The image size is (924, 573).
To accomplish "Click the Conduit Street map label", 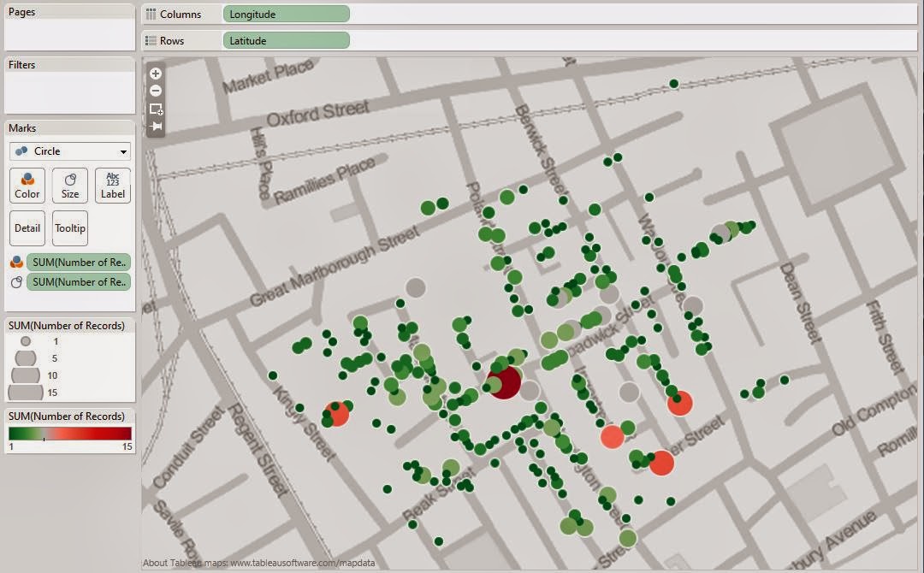I will tap(189, 447).
